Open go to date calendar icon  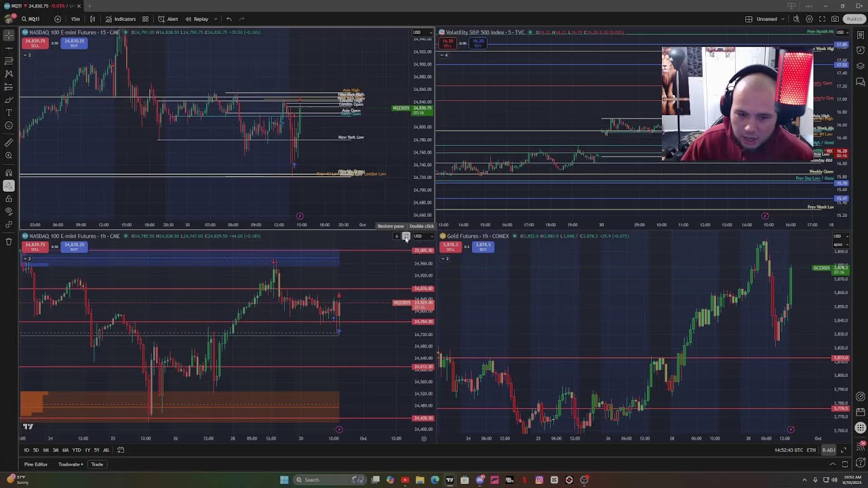[x=121, y=450]
